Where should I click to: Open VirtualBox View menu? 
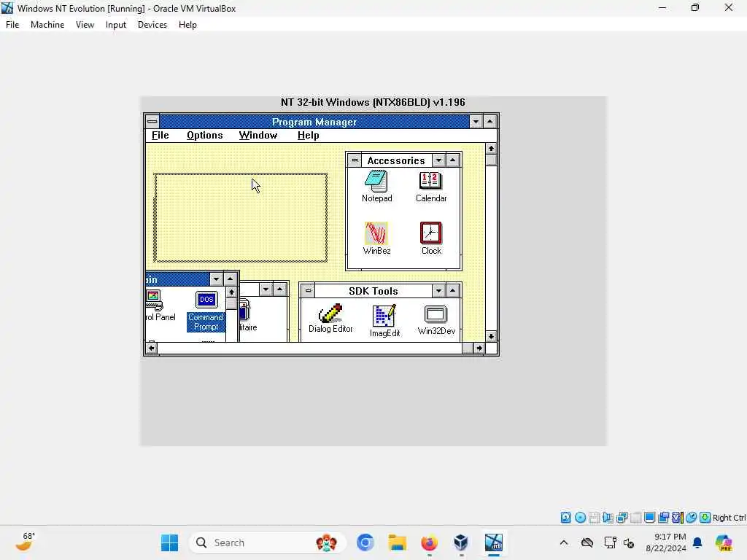[x=85, y=25]
